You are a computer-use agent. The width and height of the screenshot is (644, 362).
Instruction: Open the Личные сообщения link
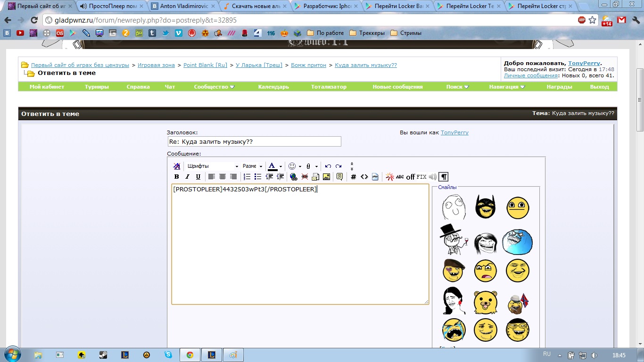pos(531,75)
